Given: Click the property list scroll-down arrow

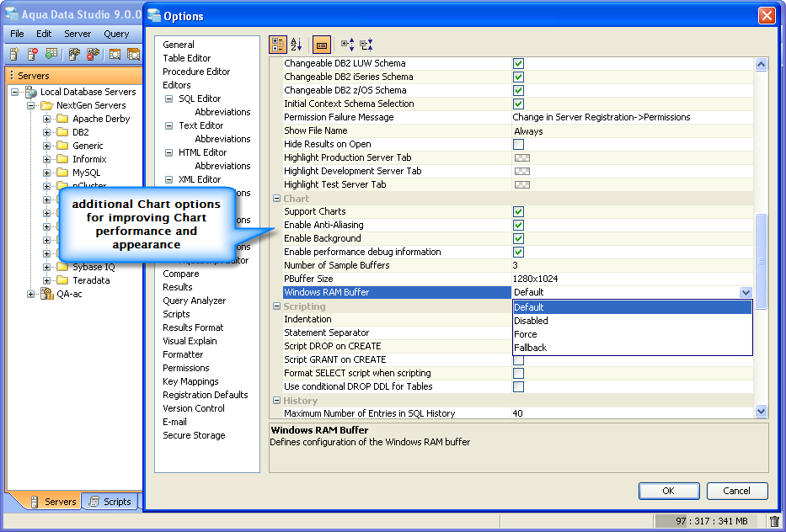Looking at the screenshot, I should click(x=761, y=412).
